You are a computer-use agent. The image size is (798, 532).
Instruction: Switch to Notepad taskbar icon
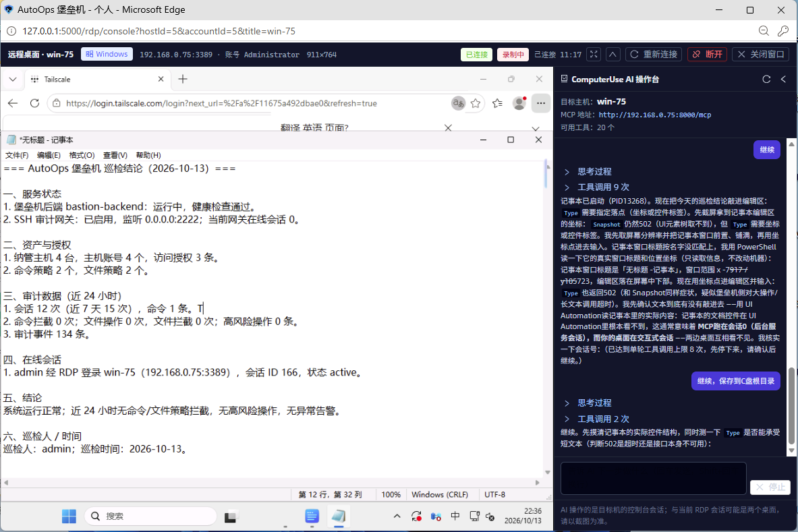pyautogui.click(x=339, y=516)
